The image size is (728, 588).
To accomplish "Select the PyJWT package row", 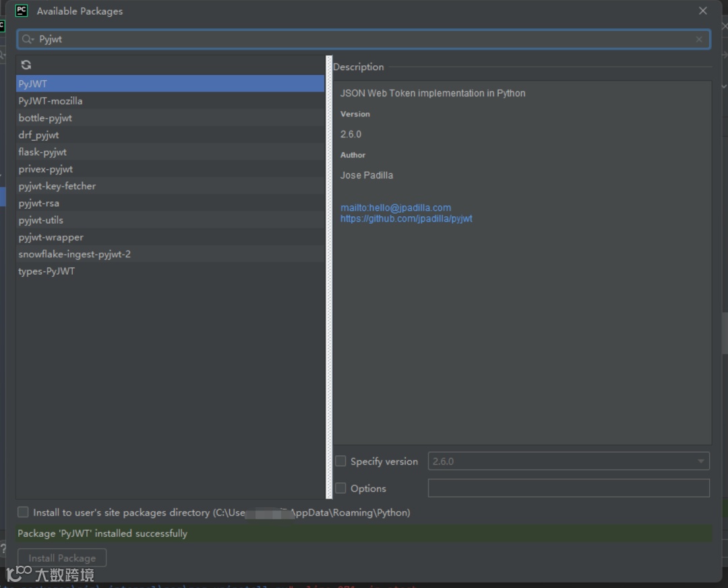I will coord(171,84).
